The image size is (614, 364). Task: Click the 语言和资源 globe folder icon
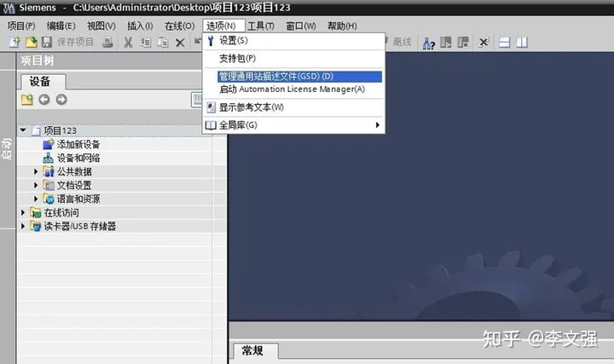pyautogui.click(x=48, y=199)
